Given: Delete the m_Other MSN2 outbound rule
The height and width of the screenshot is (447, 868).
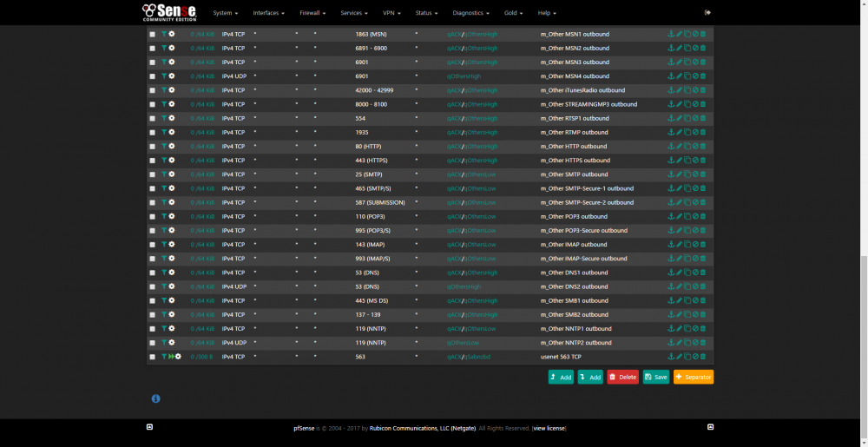Looking at the screenshot, I should click(703, 48).
